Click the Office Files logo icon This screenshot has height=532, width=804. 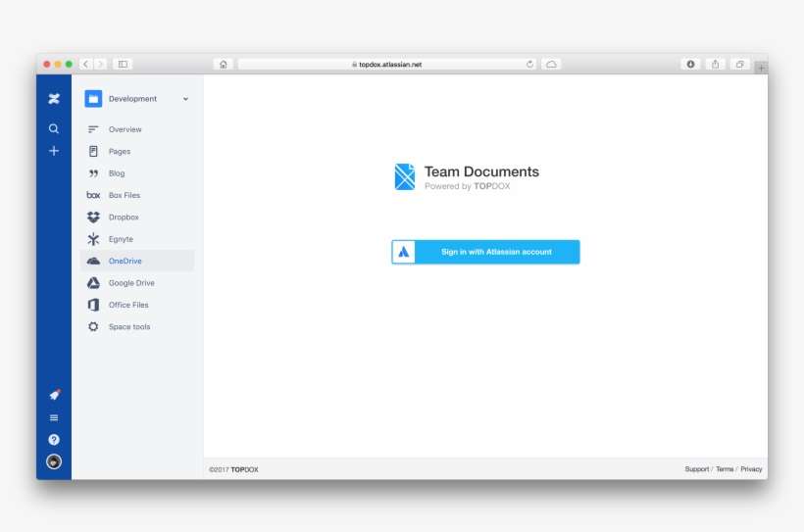[93, 305]
